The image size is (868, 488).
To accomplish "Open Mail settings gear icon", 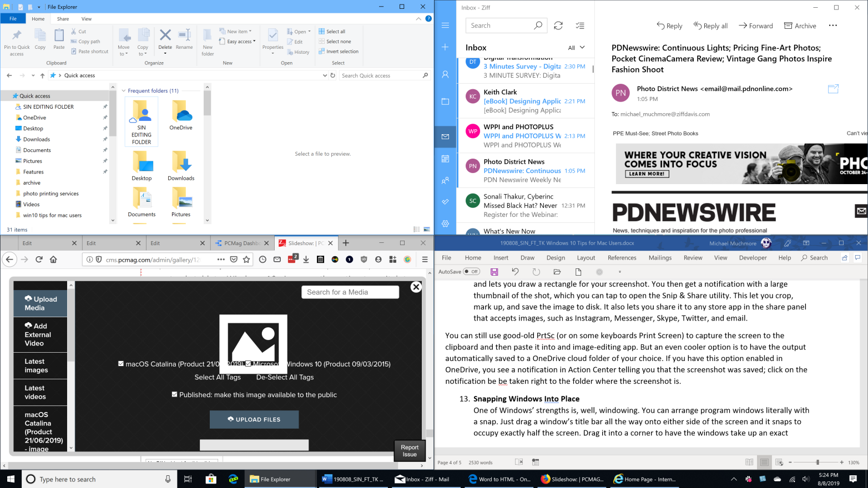I will 445,223.
